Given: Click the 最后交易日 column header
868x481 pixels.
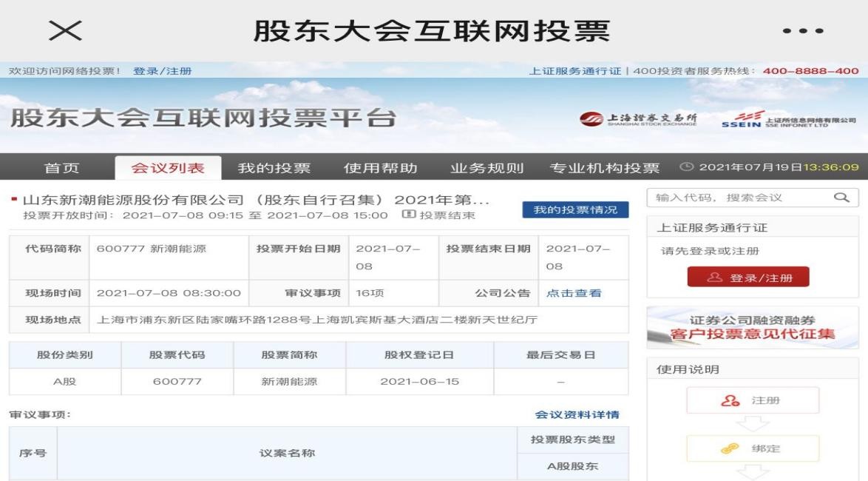Looking at the screenshot, I should click(560, 354).
